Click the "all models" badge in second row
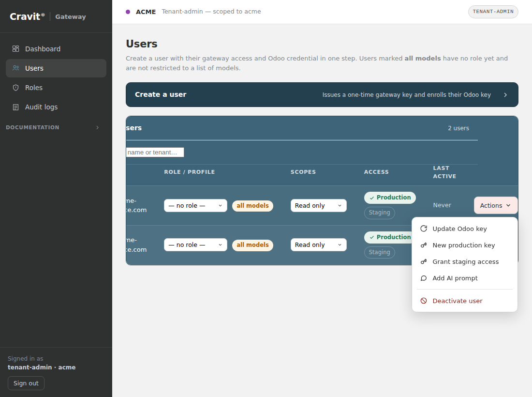The height and width of the screenshot is (397, 532). tap(252, 245)
